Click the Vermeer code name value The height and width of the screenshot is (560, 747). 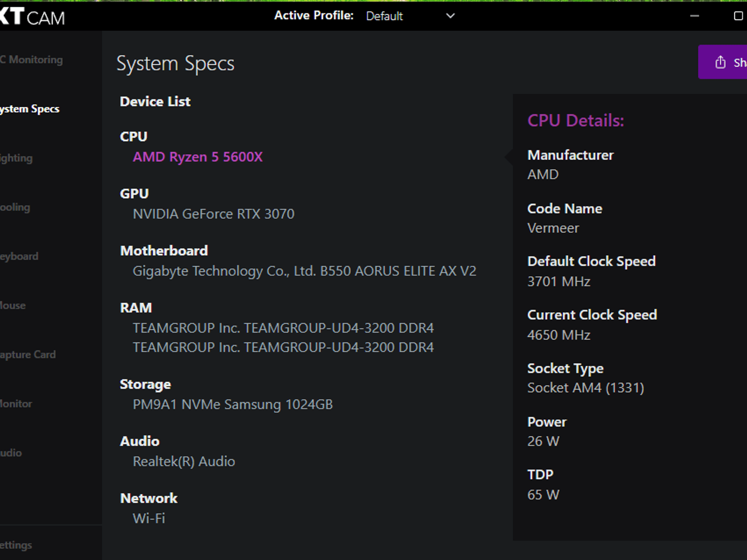(x=553, y=228)
